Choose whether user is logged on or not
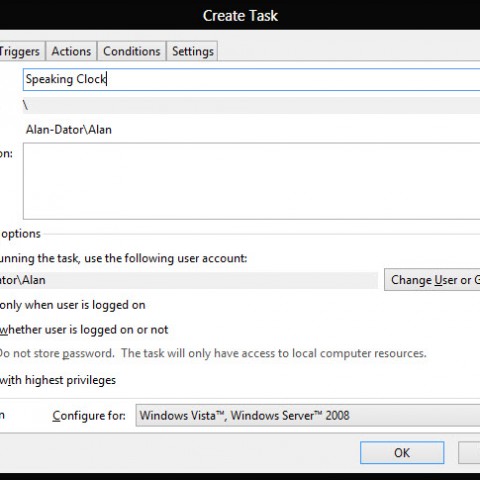 (84, 330)
